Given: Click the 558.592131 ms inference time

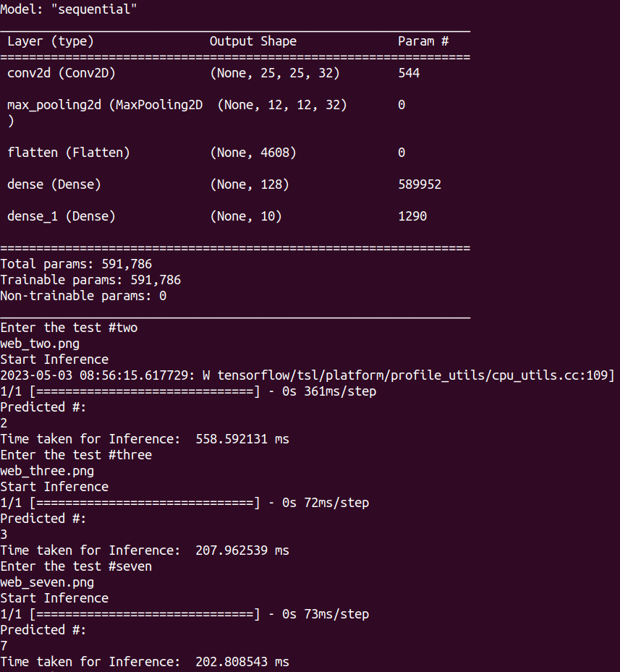Looking at the screenshot, I should [242, 439].
